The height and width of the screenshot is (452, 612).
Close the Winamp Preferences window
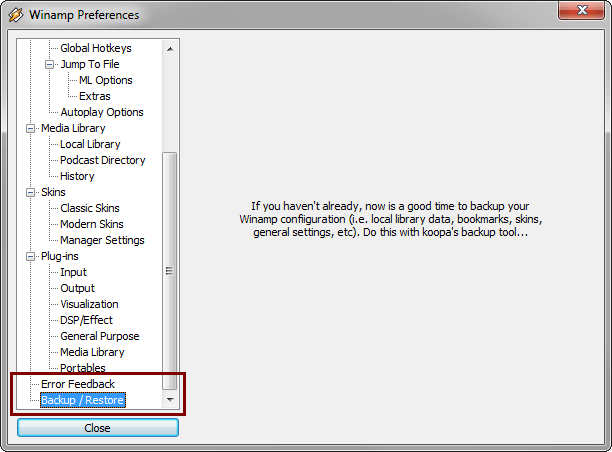[582, 13]
